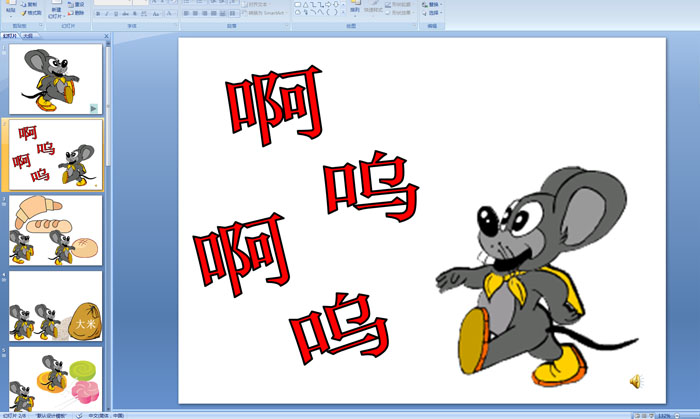
Task: Toggle text Shadow formatting
Action: (135, 14)
